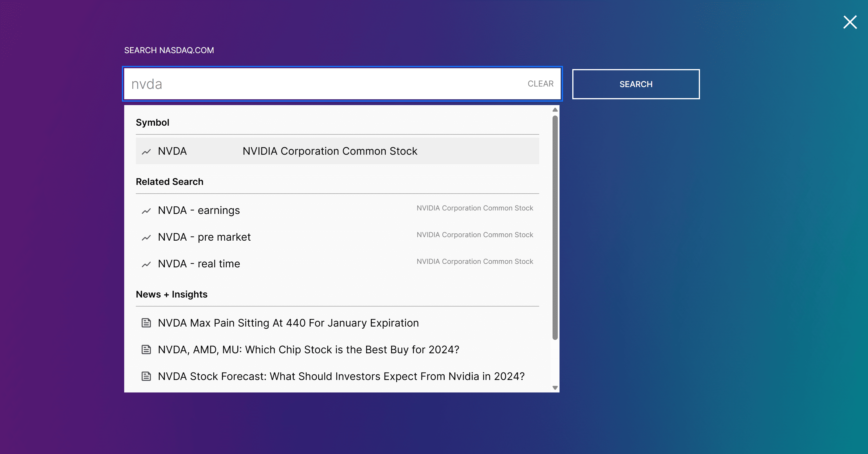Open the NVDA Stock Forecast 2024 article
The width and height of the screenshot is (868, 454).
click(x=341, y=376)
